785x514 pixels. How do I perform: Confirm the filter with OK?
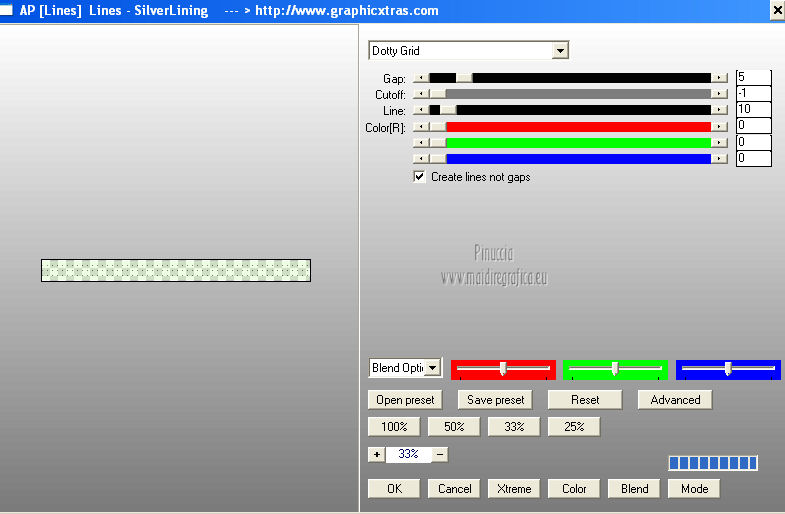point(394,489)
